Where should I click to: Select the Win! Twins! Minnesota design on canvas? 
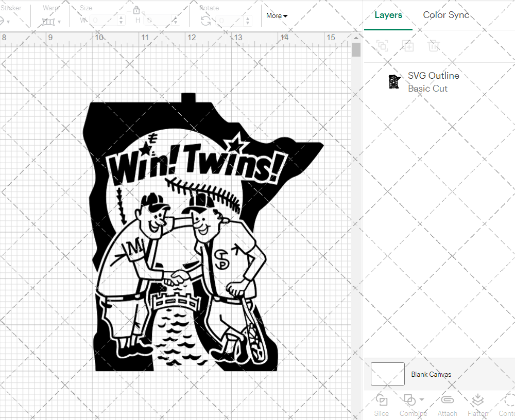tap(203, 232)
